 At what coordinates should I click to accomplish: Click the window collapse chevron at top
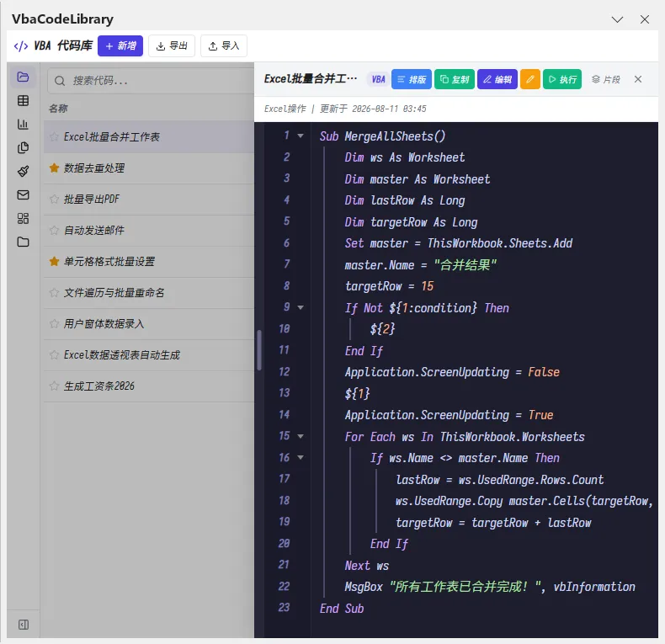click(x=617, y=19)
